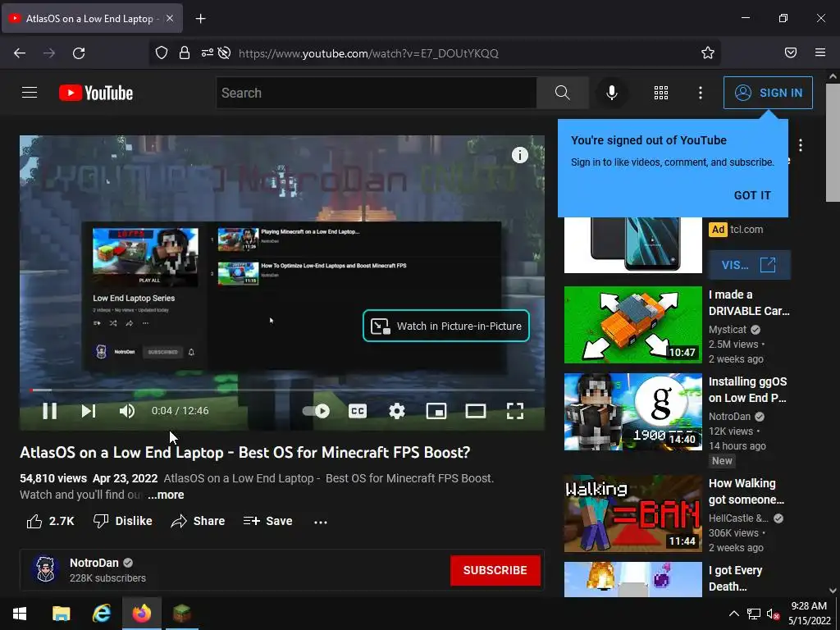Open the site permissions icon in address bar
The image size is (840, 630).
(x=208, y=52)
